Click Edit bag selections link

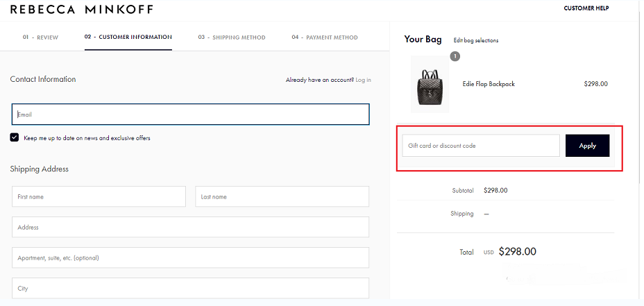(x=476, y=40)
